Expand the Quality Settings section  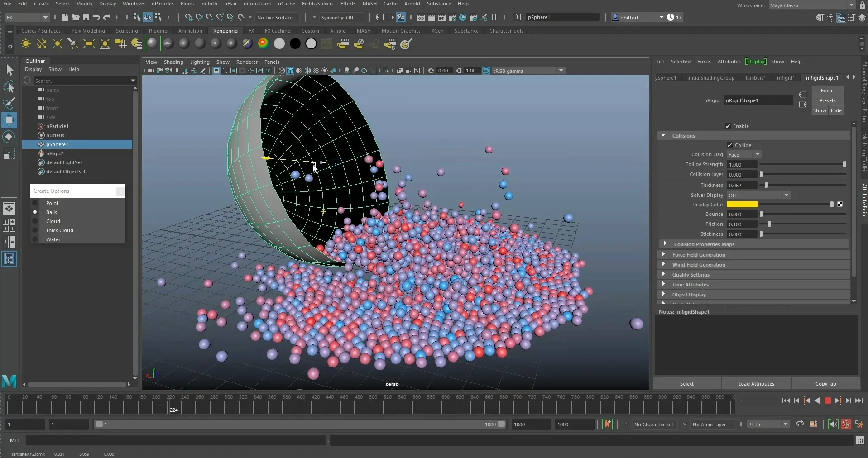point(691,275)
